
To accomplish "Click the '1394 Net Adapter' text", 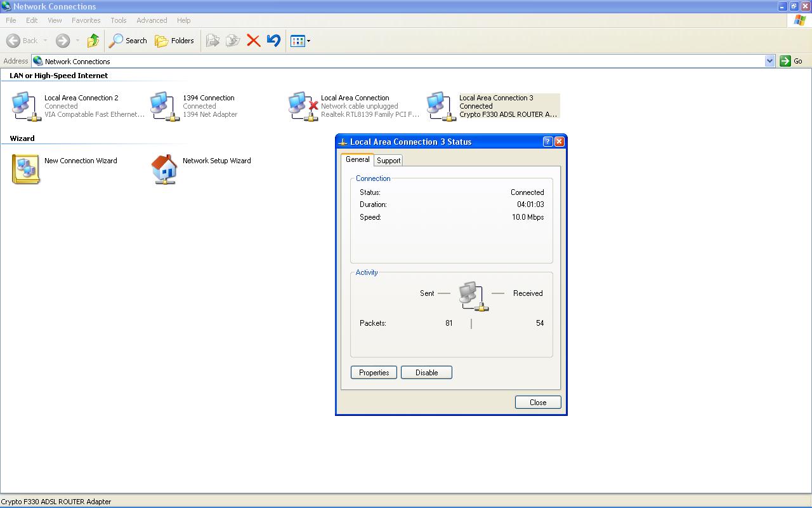I will click(x=210, y=114).
